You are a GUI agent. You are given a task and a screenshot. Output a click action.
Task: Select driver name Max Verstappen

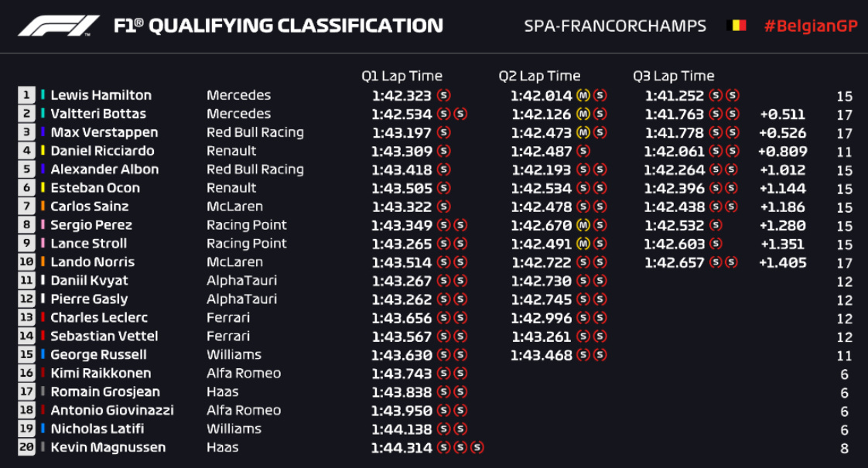[104, 132]
